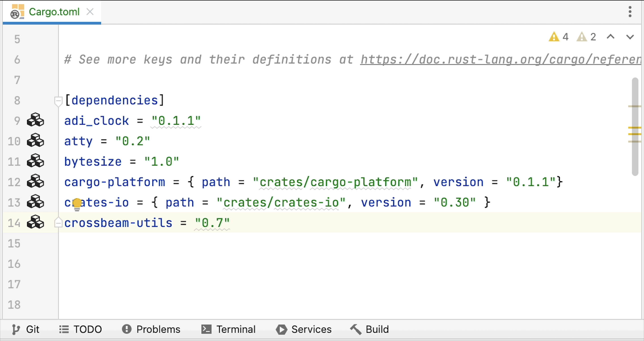Open the Terminal tool window
The image size is (644, 341).
coord(229,329)
